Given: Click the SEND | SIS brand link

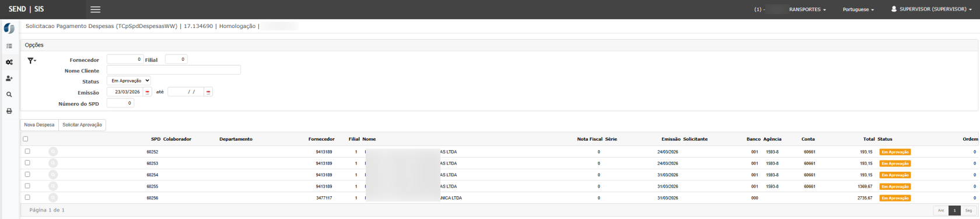Looking at the screenshot, I should (26, 9).
